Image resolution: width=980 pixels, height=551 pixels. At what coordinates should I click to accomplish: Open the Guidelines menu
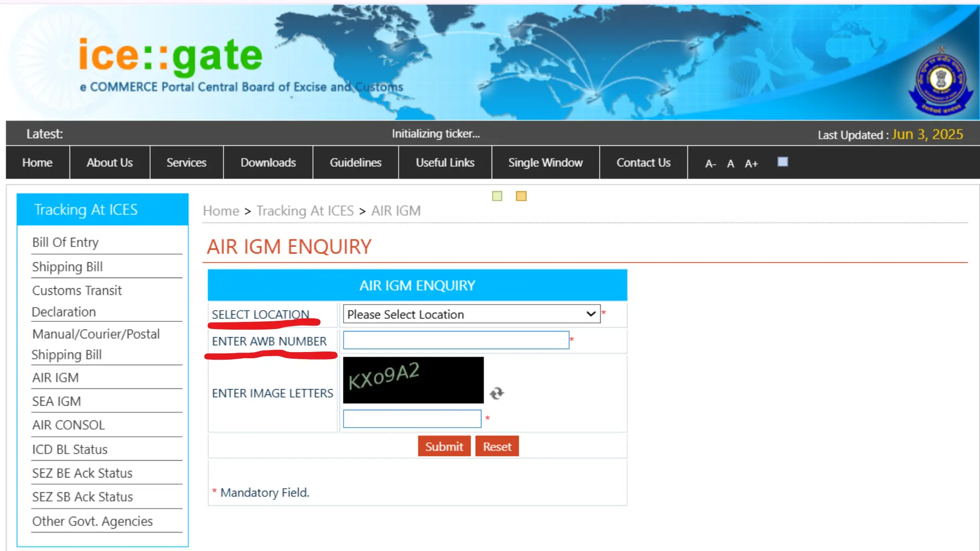[x=356, y=163]
